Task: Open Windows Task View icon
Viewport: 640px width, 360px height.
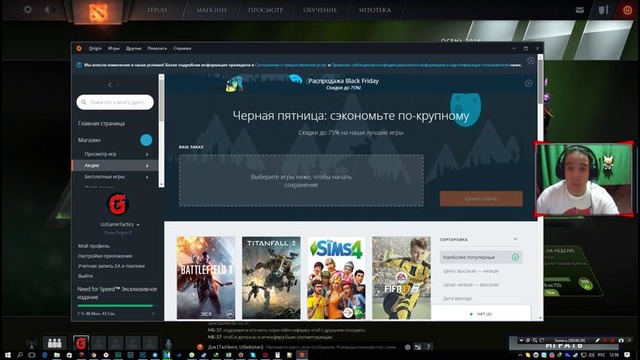Action: (x=31, y=356)
